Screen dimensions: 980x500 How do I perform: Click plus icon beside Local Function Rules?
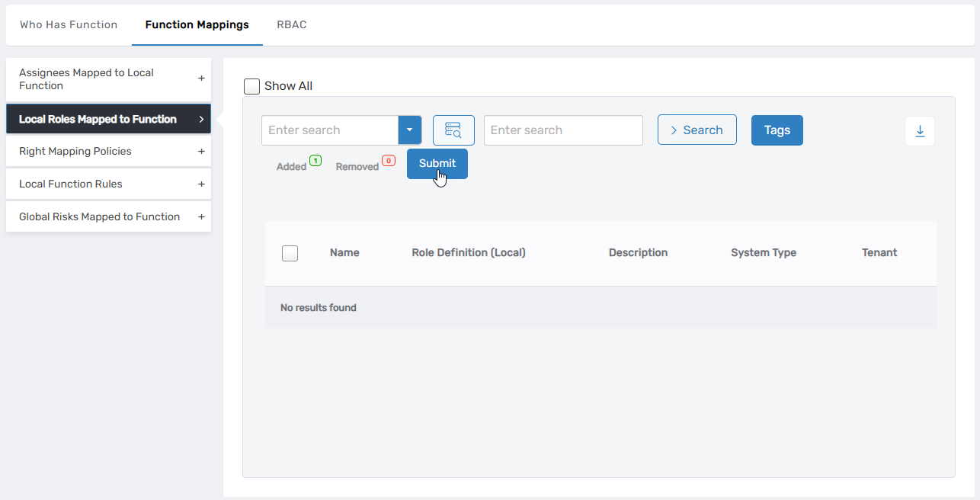(201, 184)
